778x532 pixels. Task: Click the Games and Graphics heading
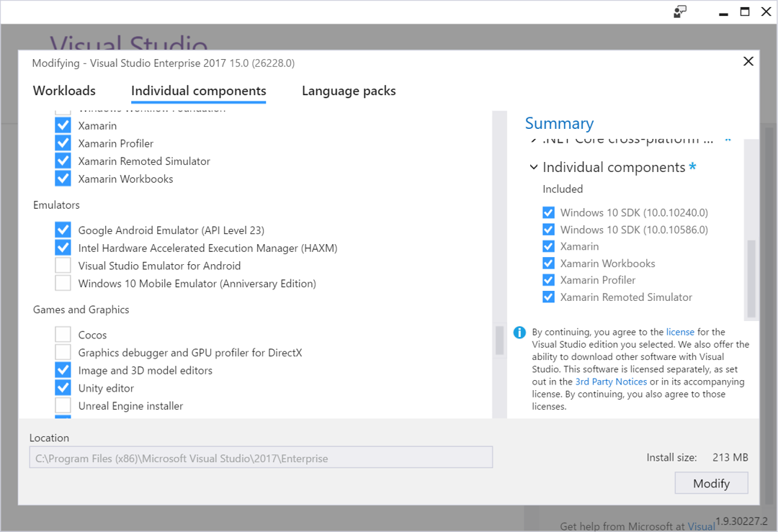tap(81, 310)
